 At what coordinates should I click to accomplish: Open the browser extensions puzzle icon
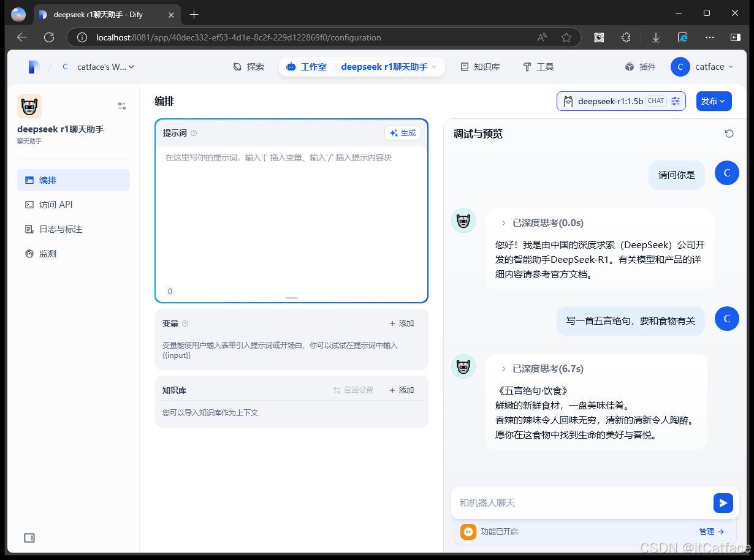coord(626,37)
